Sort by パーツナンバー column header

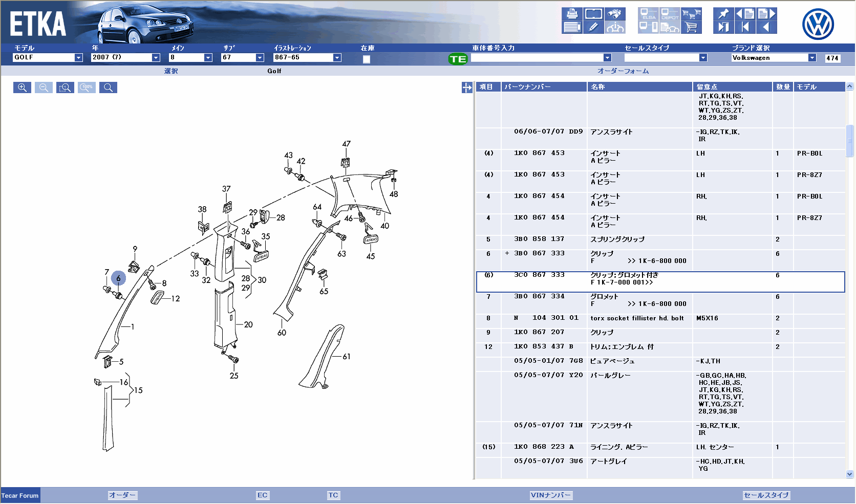coord(544,87)
